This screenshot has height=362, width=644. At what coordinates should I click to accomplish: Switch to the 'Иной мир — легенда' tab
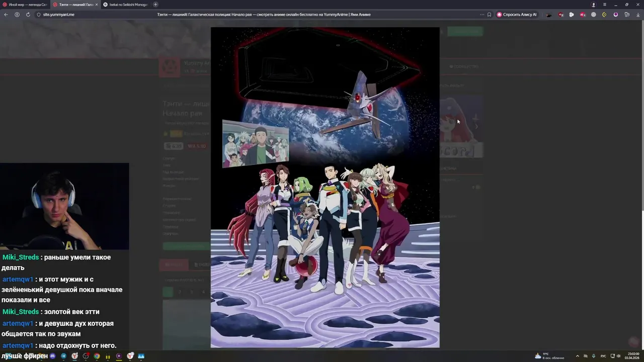click(x=25, y=5)
